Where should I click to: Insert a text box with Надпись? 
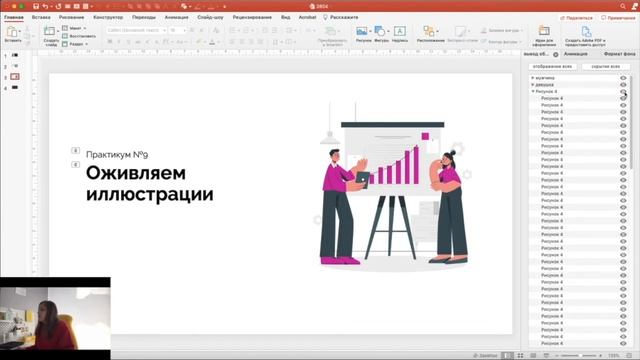(x=400, y=31)
